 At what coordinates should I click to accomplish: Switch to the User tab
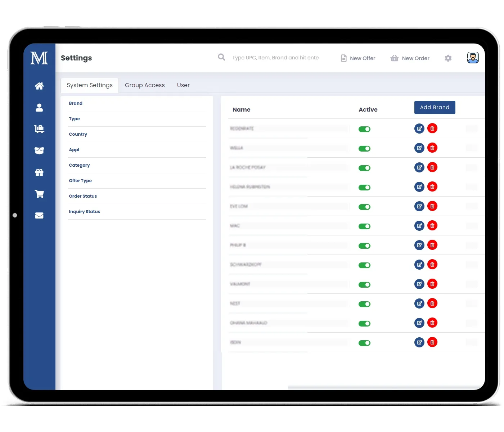pos(183,85)
